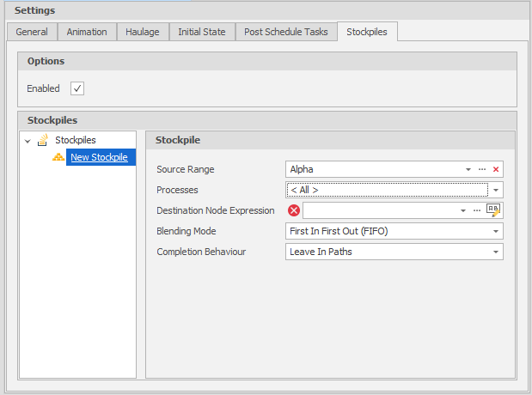
Task: Open Source Range ellipsis browse button
Action: click(x=482, y=169)
